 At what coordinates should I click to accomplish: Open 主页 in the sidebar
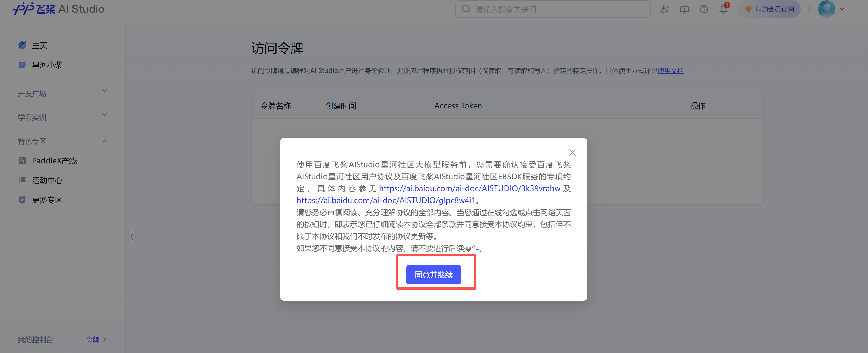39,46
